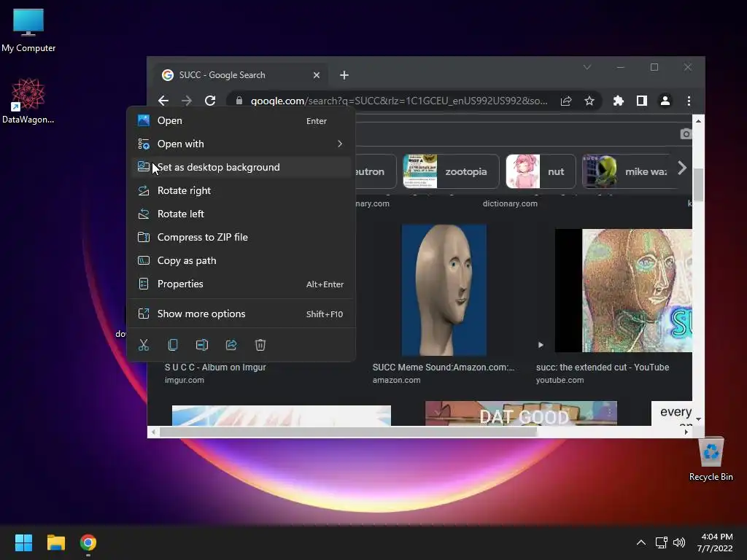The image size is (747, 560).
Task: Show hidden system tray icons
Action: click(x=641, y=542)
